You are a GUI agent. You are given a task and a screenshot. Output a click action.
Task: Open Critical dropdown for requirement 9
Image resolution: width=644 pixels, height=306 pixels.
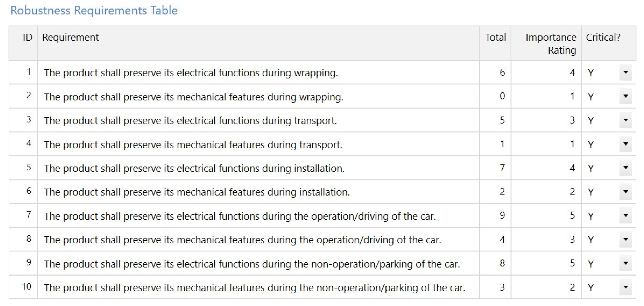625,263
